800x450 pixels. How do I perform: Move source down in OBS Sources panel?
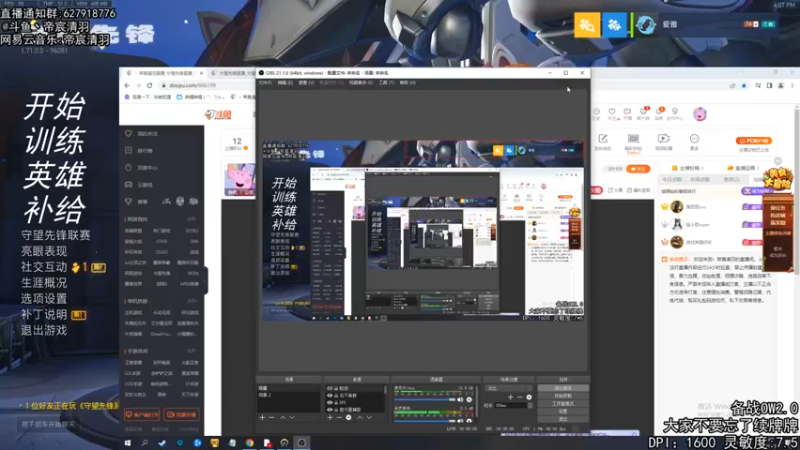tap(369, 417)
